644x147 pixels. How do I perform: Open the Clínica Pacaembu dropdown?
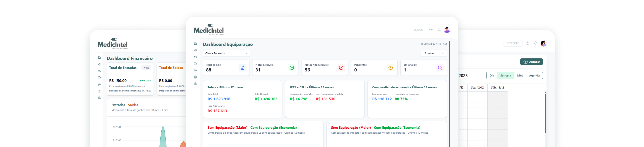click(227, 53)
